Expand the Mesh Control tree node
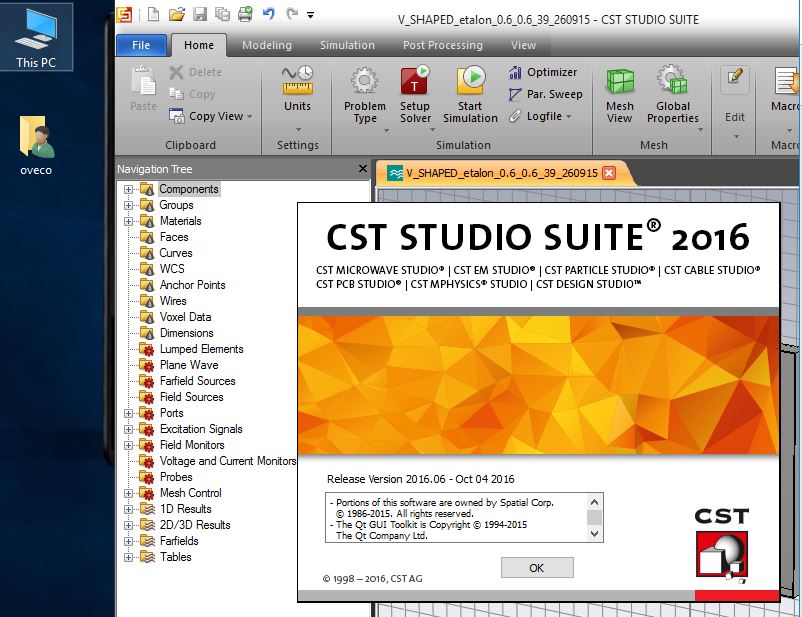Screen dimensions: 802x617 [128, 493]
